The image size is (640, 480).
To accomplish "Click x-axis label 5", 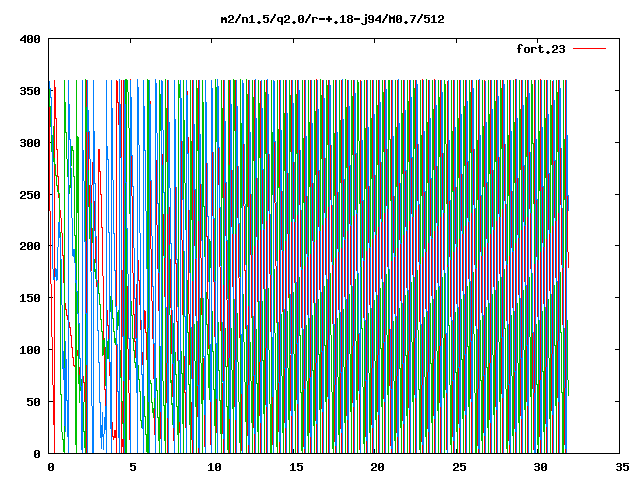I will pos(133,467).
